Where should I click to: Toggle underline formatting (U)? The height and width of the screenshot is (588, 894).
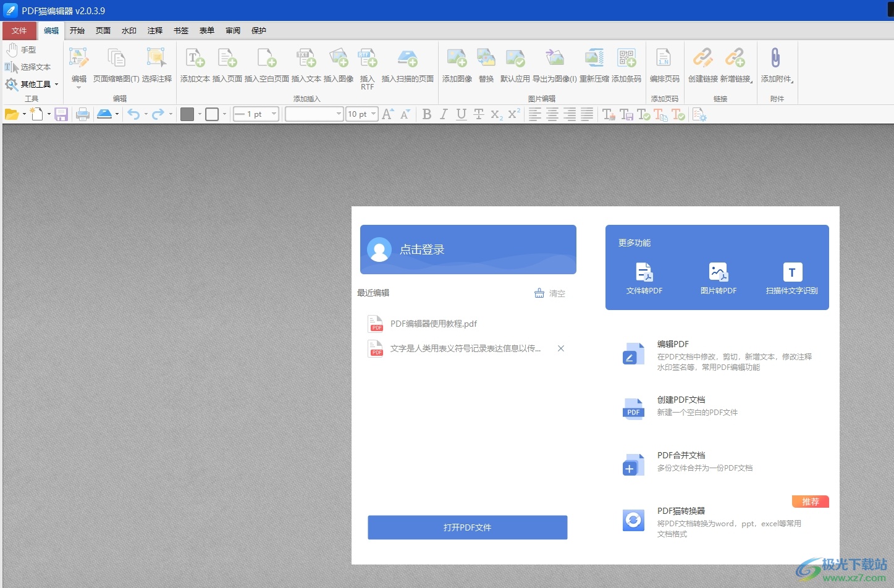[461, 114]
